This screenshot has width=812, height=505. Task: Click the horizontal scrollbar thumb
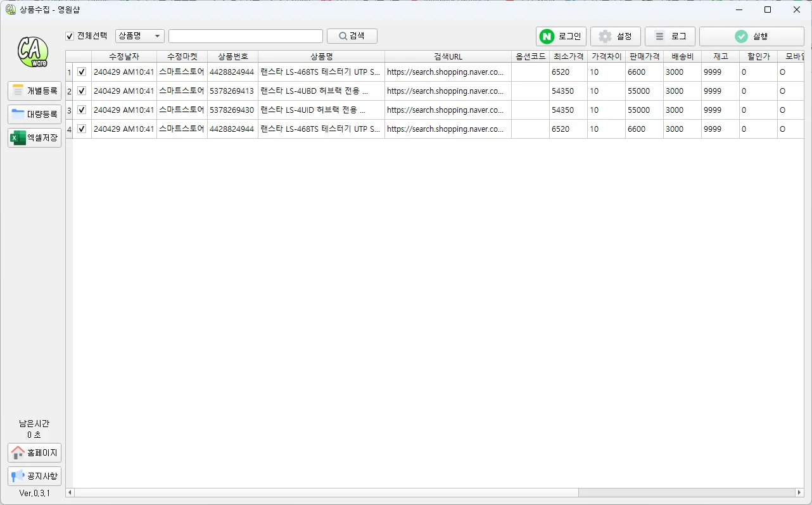click(327, 492)
